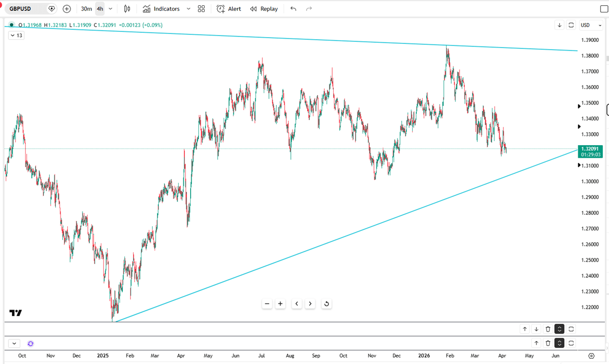Open the indicator templates grid icon
Image resolution: width=609 pixels, height=364 pixels.
pos(202,9)
